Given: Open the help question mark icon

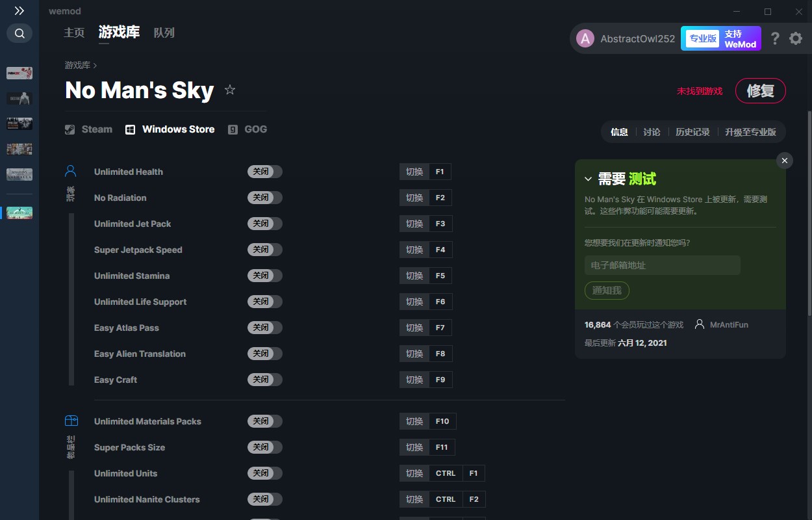Looking at the screenshot, I should [x=775, y=38].
